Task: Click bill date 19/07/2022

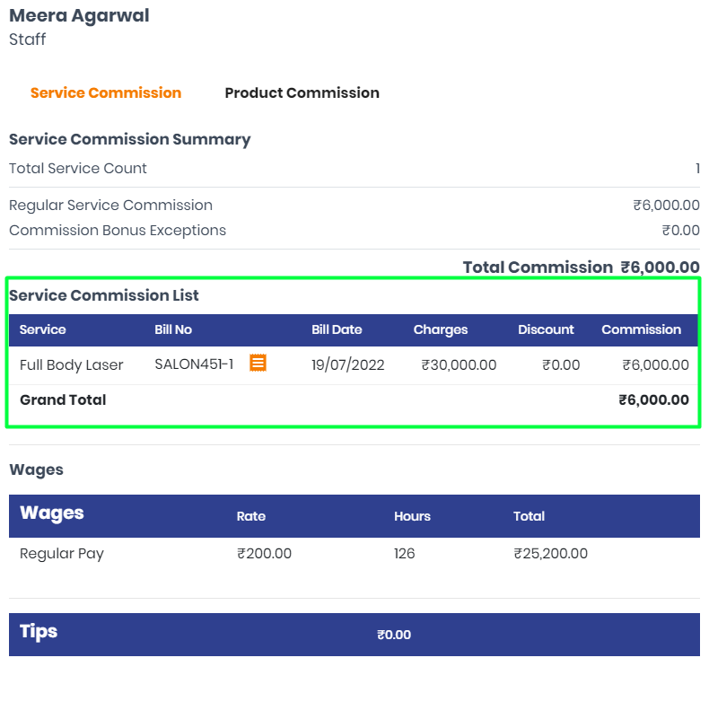Action: 347,365
